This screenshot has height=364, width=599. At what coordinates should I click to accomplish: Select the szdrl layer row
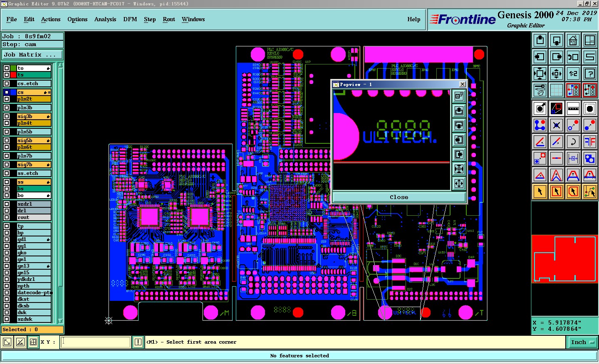point(34,204)
